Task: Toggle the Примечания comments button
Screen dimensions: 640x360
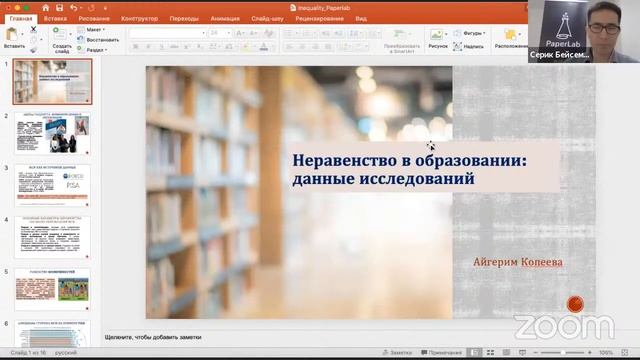Action: [441, 352]
